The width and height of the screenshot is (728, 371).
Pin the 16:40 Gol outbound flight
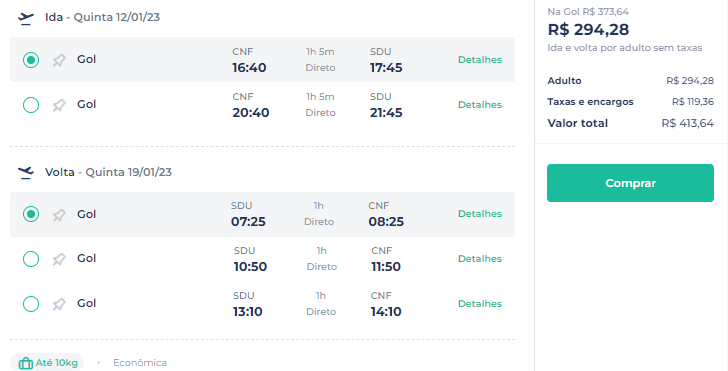(x=59, y=60)
